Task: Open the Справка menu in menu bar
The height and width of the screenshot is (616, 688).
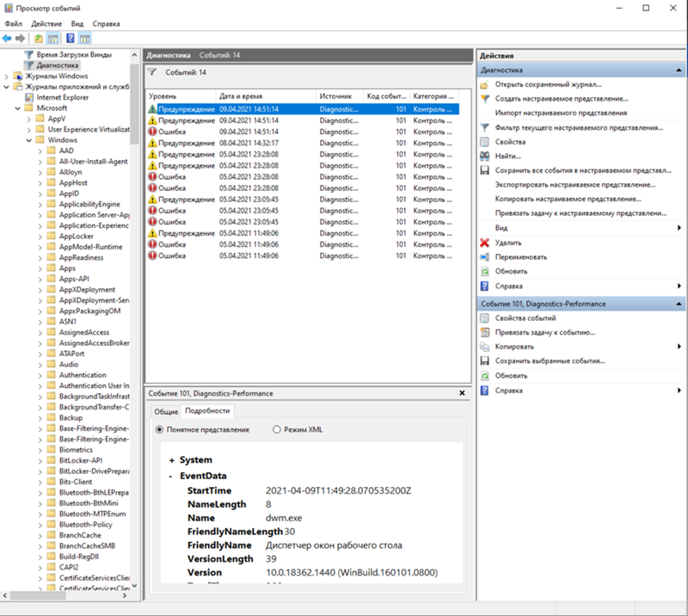Action: [x=106, y=24]
